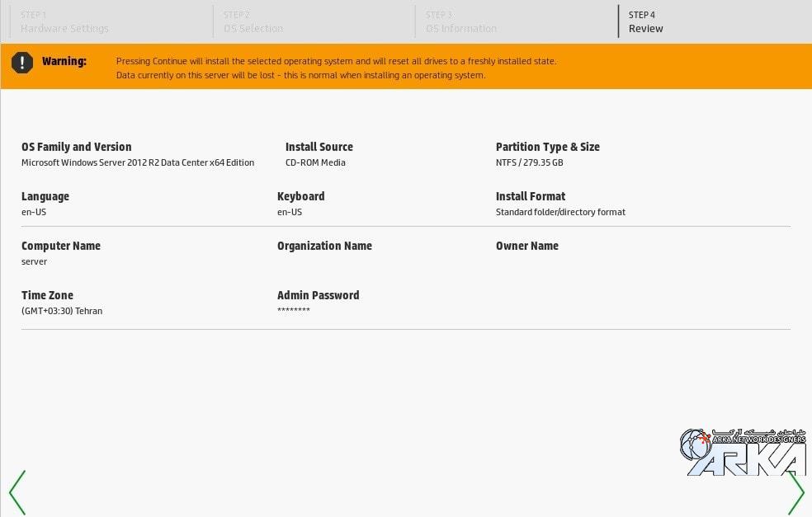Click the masked Admin Password value
812x517 pixels.
293,311
